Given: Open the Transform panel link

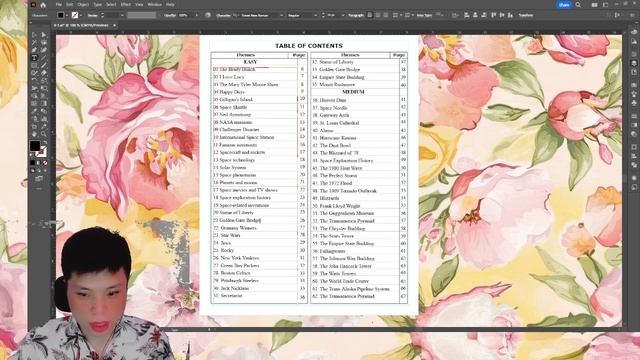Looking at the screenshot, I should [x=526, y=16].
